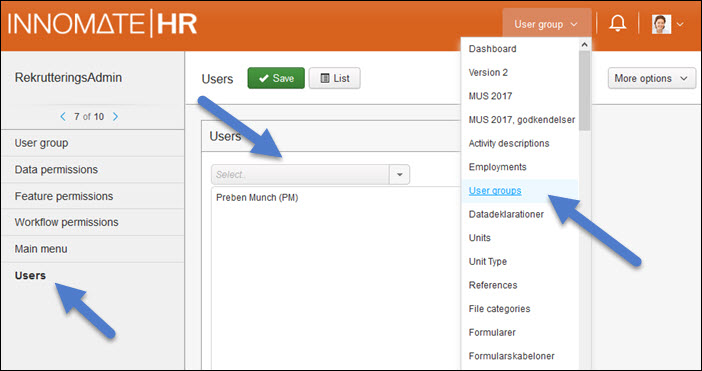Open the List view button
Screen dimensions: 702x371
(x=334, y=78)
